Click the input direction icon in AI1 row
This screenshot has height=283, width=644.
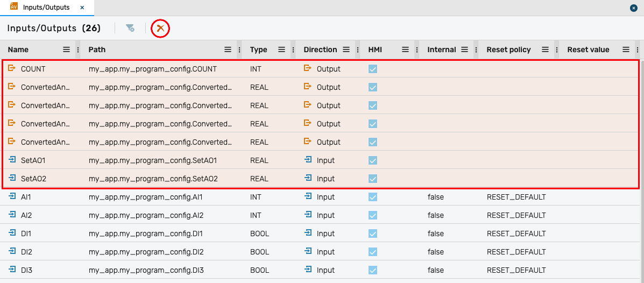pos(308,197)
